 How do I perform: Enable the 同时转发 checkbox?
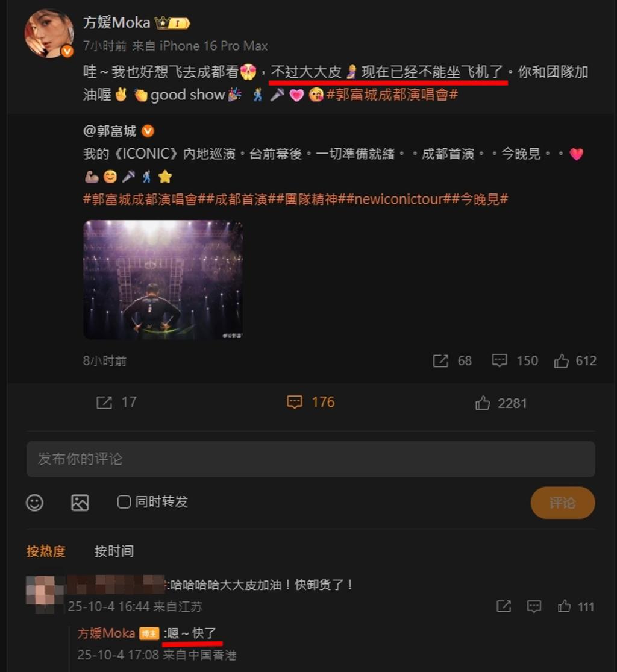click(124, 502)
